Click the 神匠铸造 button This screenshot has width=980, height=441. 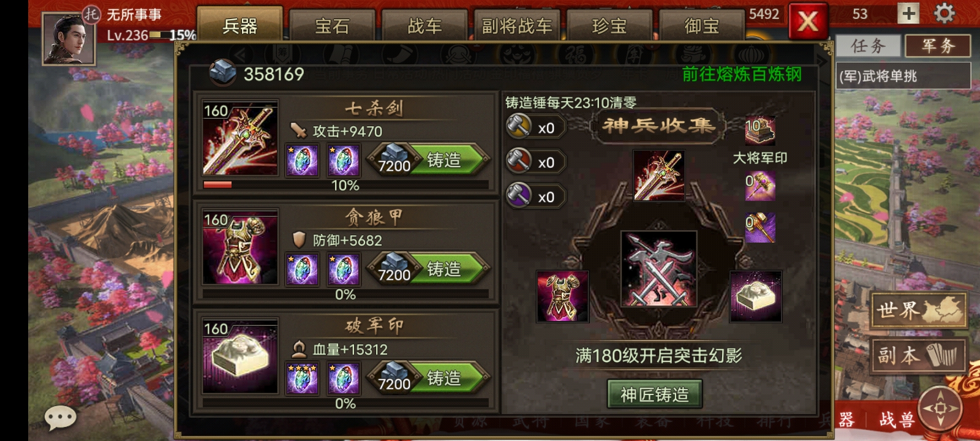coord(655,394)
